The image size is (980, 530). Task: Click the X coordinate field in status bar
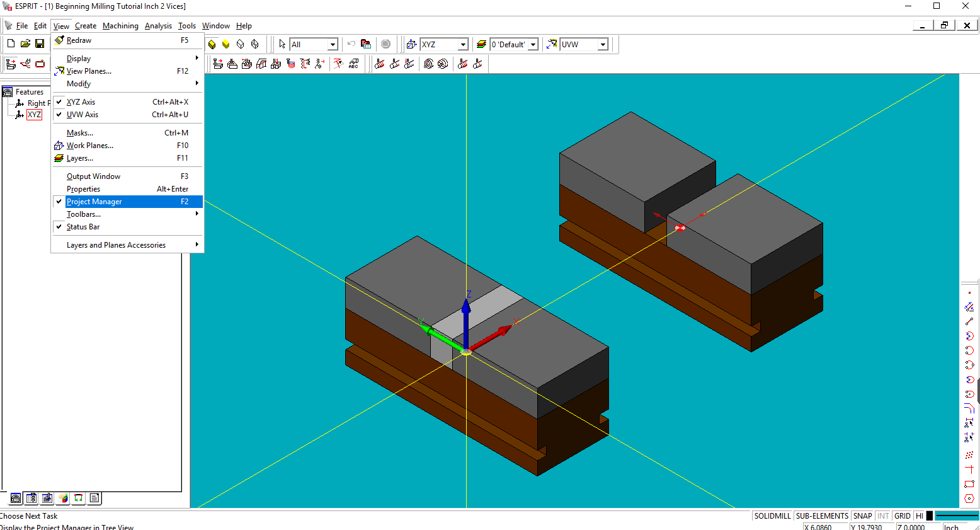(824, 527)
